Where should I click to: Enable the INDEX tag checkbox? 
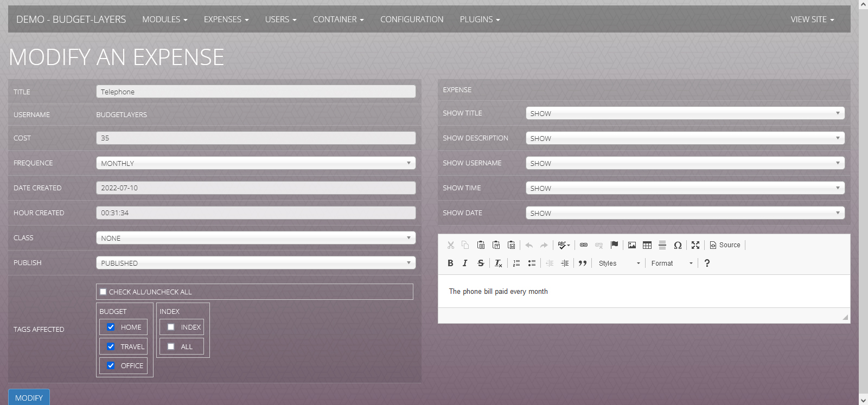[171, 327]
